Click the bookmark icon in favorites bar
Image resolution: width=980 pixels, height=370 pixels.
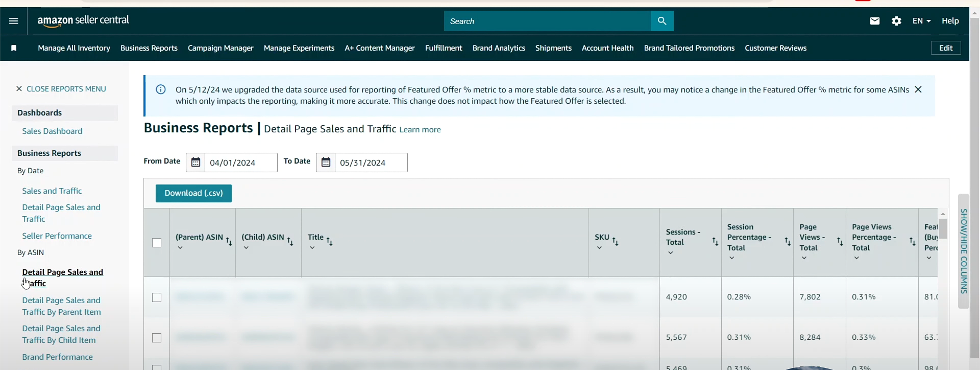(x=14, y=48)
